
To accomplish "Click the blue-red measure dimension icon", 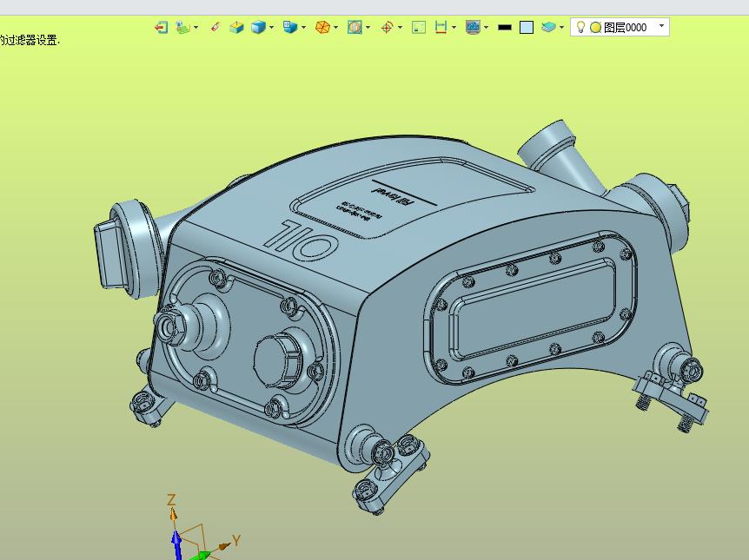I will [441, 27].
